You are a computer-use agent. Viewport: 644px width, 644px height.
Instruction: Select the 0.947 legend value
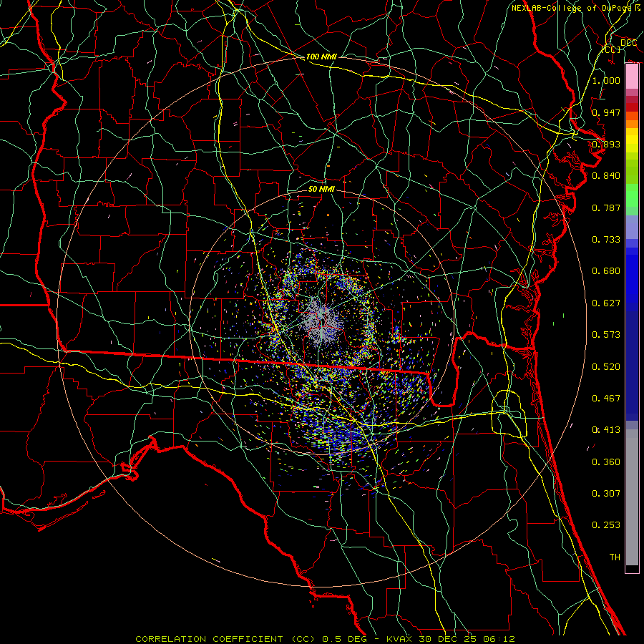[606, 112]
